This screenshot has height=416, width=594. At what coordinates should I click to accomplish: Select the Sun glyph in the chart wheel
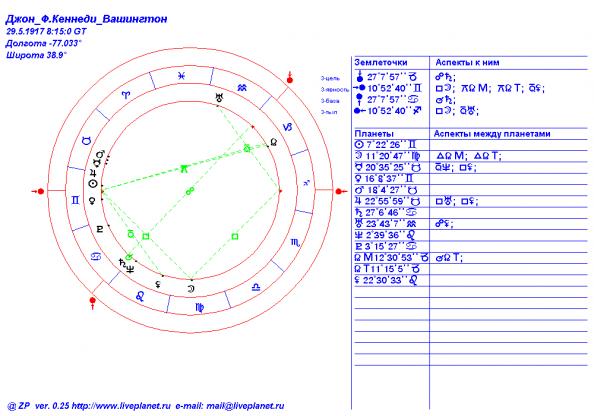click(x=93, y=184)
